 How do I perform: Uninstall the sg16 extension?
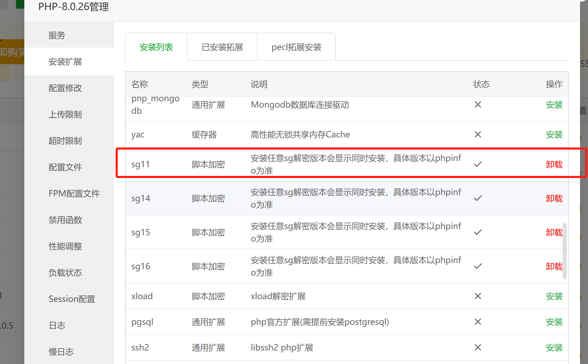[554, 266]
